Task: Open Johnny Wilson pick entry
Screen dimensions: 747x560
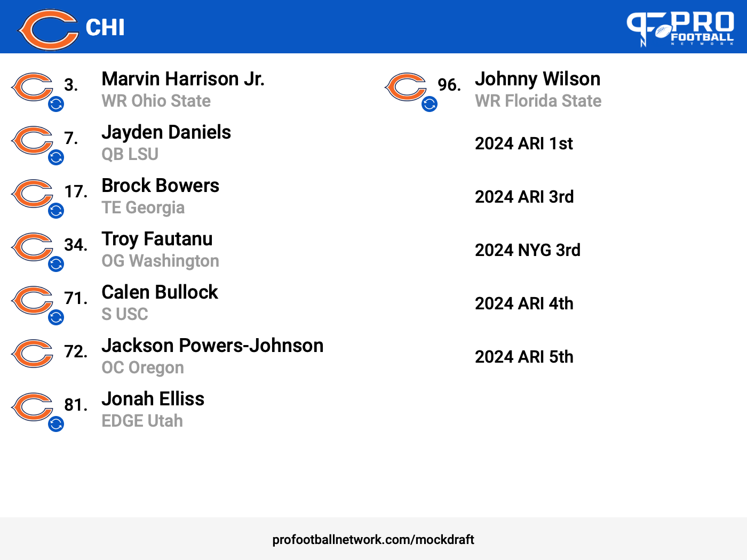Action: (538, 90)
